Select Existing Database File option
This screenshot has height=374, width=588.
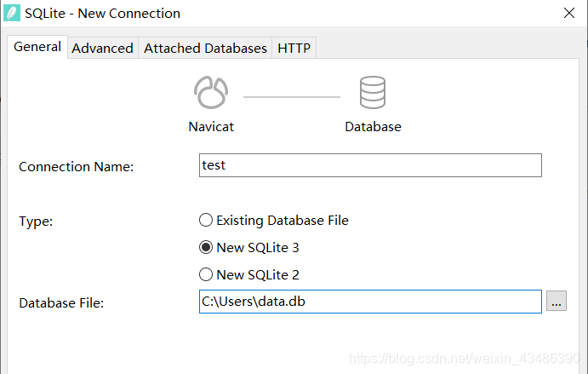tap(274, 220)
